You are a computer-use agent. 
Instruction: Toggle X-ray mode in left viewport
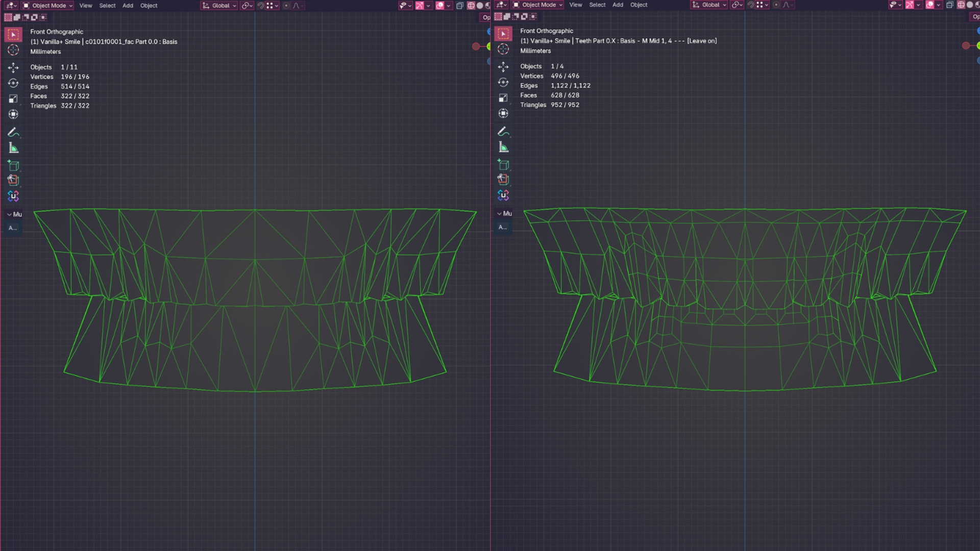point(460,6)
